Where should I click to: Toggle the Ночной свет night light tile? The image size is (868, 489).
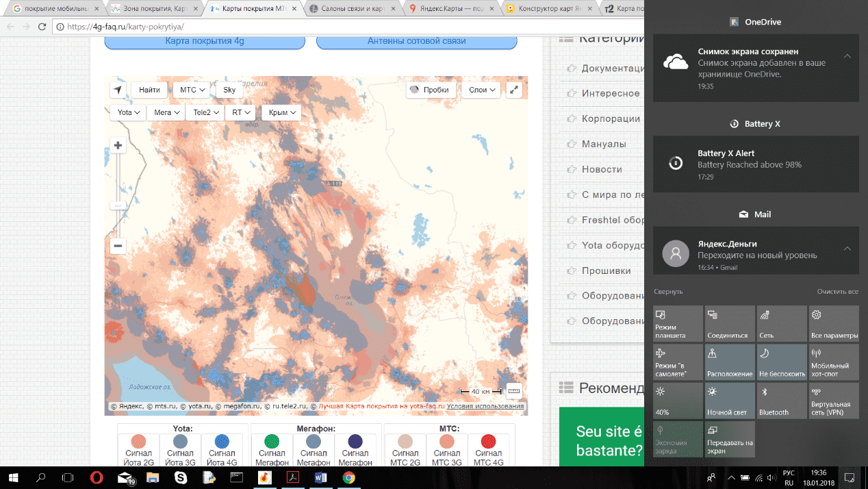pyautogui.click(x=730, y=400)
